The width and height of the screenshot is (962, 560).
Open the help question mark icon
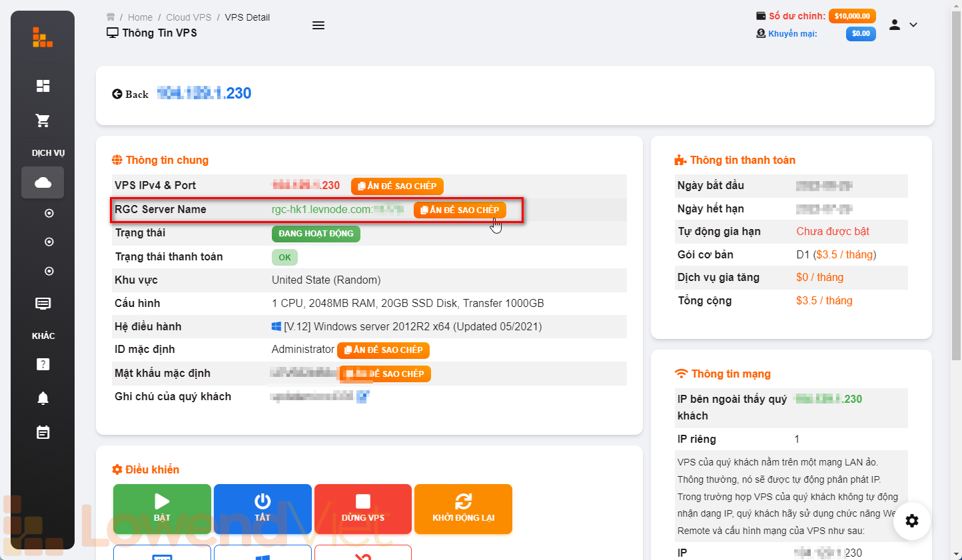(43, 364)
